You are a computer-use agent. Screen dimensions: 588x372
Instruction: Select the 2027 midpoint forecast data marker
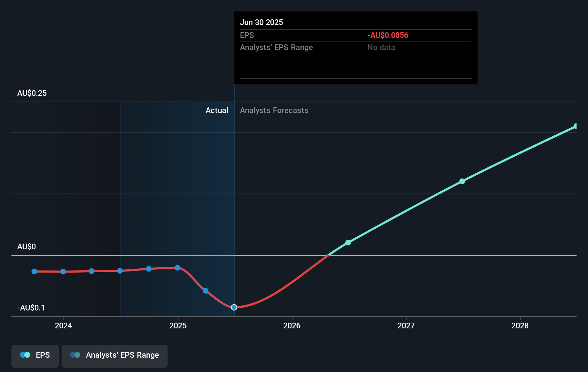[x=462, y=181]
